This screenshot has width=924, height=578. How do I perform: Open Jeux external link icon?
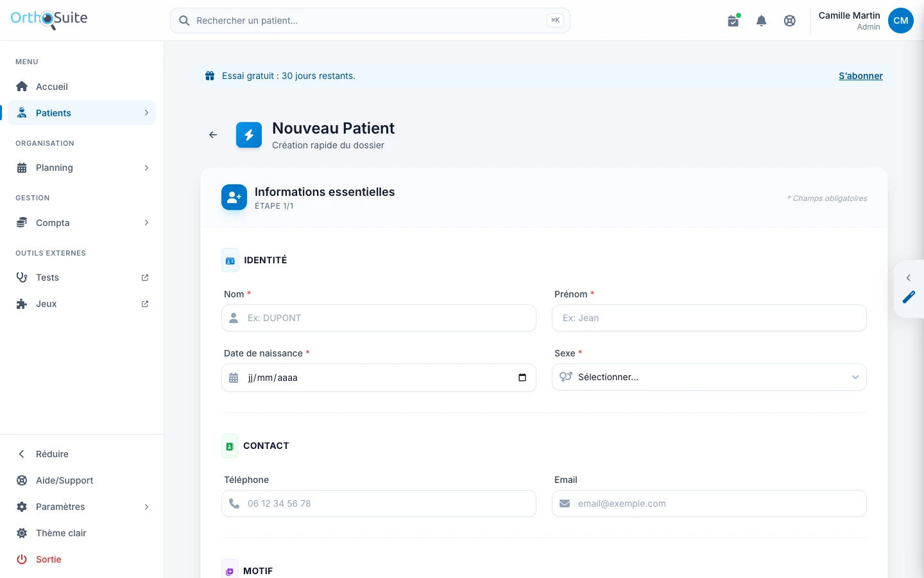(x=145, y=304)
